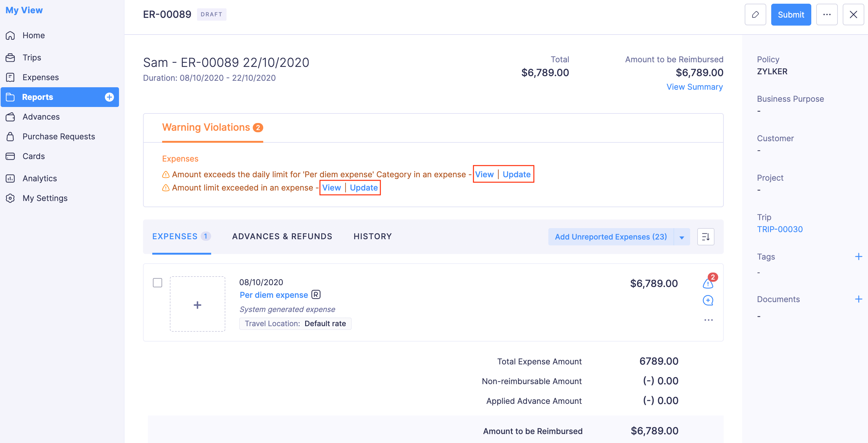Screen dimensions: 868x443
Task: Click View for Amount limit exceeded warning
Action: click(x=331, y=188)
